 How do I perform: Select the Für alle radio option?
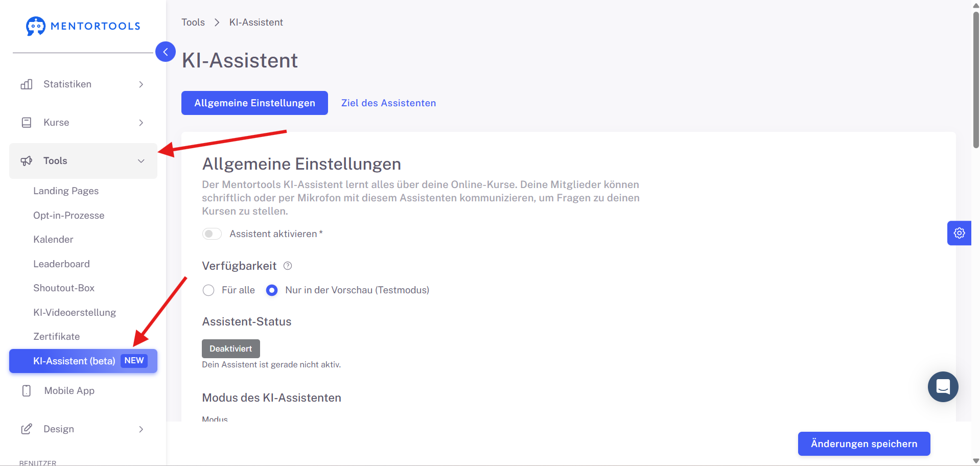(x=208, y=290)
